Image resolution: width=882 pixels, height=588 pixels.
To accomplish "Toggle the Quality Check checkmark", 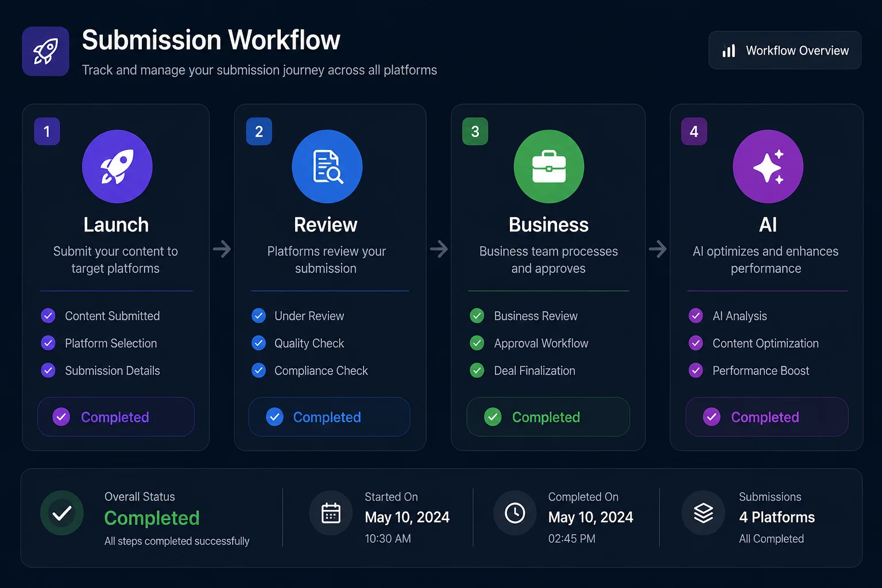I will tap(259, 343).
